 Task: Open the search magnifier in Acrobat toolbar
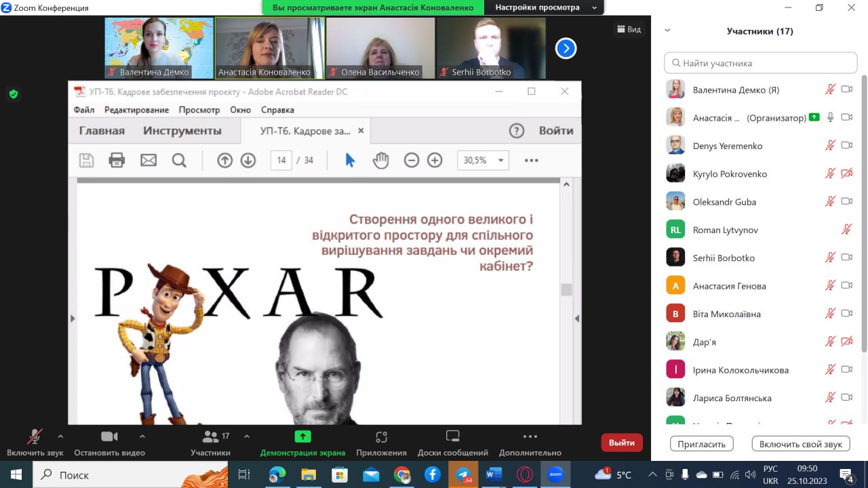pyautogui.click(x=179, y=160)
